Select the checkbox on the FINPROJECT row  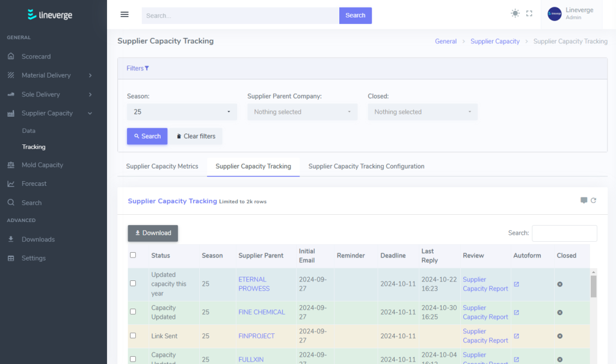click(133, 336)
